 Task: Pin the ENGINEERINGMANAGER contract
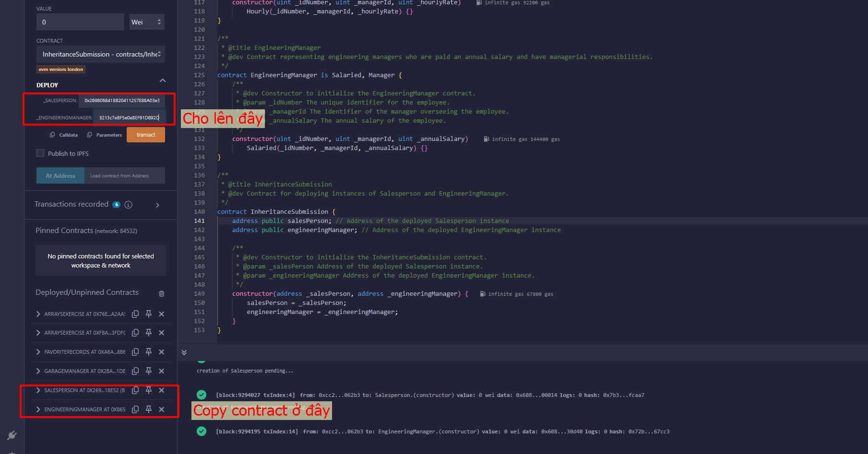tap(149, 409)
